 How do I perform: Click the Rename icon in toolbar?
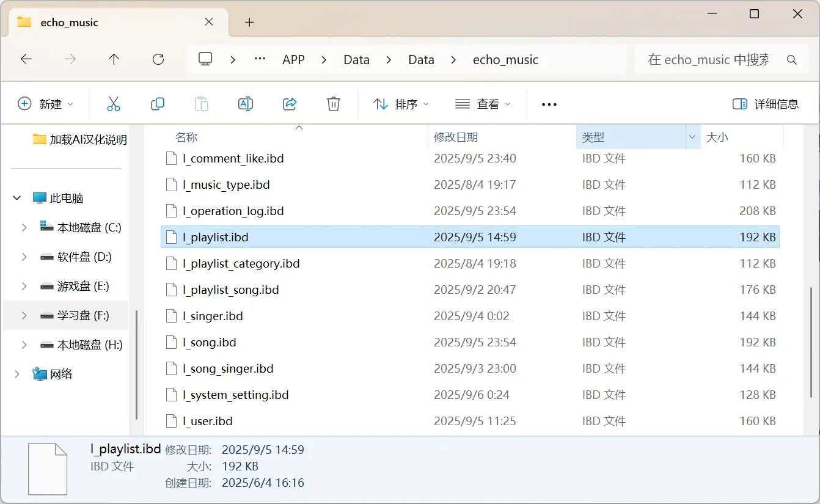pyautogui.click(x=246, y=104)
